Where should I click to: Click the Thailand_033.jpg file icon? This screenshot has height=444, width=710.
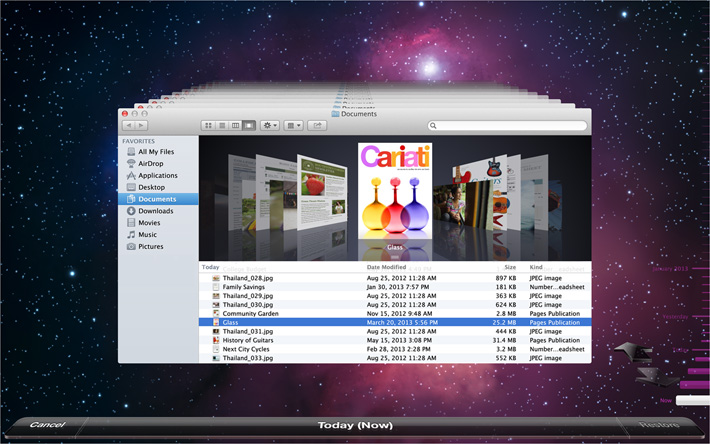pyautogui.click(x=216, y=358)
